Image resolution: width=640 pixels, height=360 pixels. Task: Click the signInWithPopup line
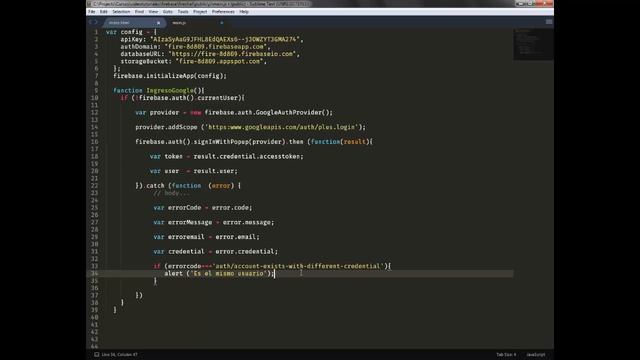[x=254, y=142]
